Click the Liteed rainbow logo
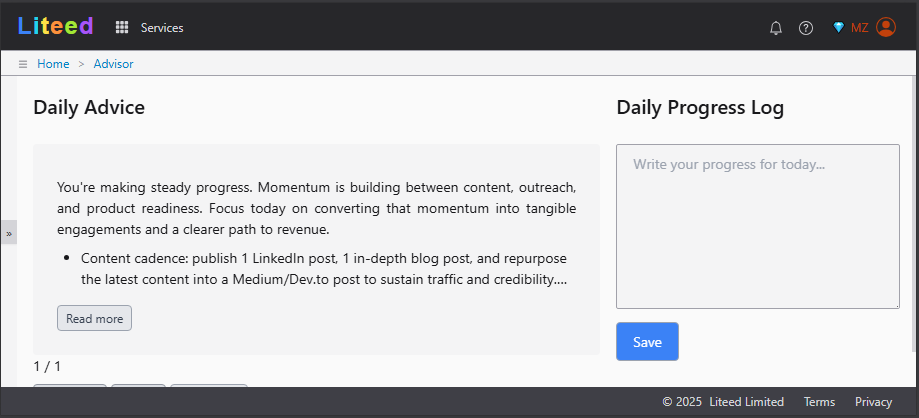This screenshot has height=418, width=919. (x=56, y=26)
